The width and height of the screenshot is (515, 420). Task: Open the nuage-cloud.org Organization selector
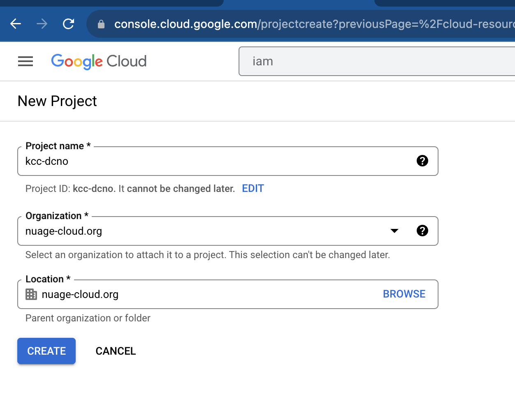tap(206, 231)
